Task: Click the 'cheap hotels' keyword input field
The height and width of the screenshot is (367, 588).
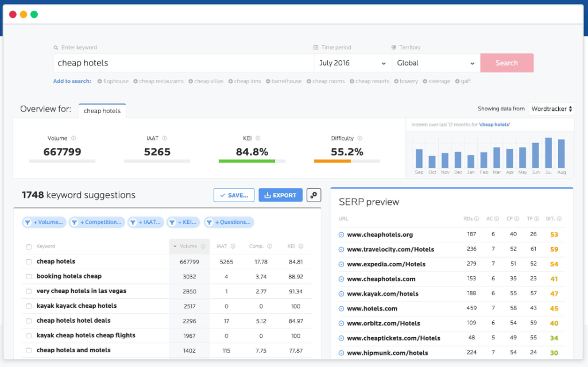Action: pos(184,63)
